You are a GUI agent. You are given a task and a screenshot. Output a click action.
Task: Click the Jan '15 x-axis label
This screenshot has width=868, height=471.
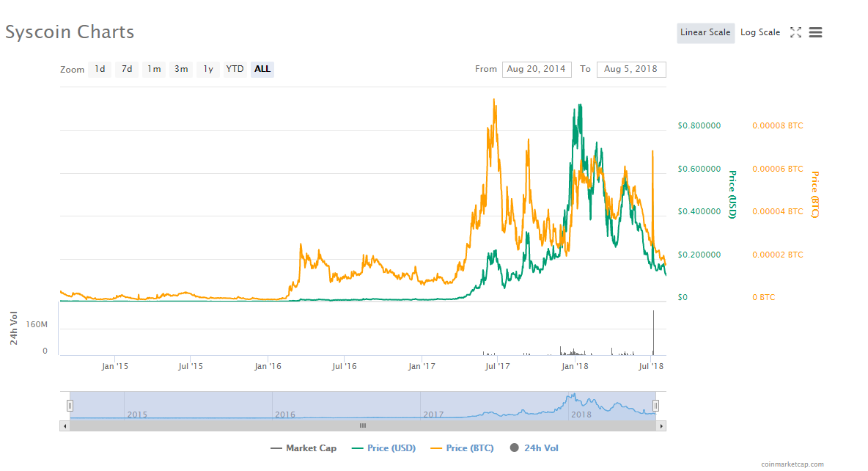tap(114, 366)
